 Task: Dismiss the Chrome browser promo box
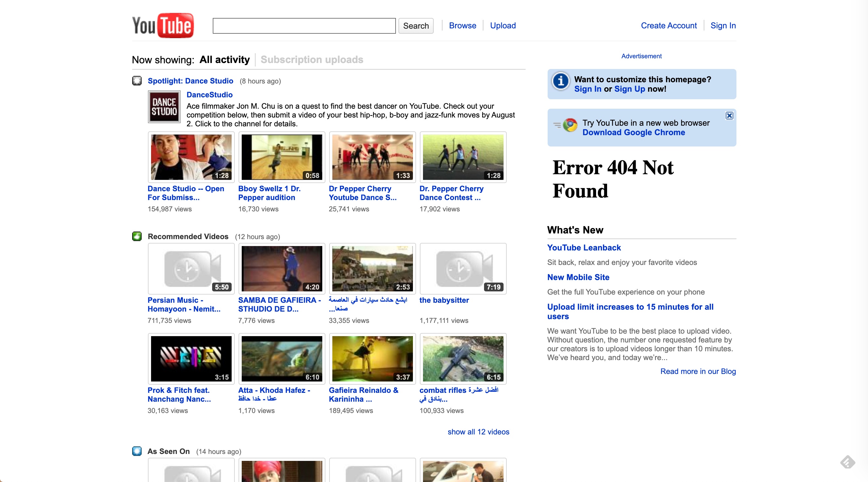(x=729, y=116)
